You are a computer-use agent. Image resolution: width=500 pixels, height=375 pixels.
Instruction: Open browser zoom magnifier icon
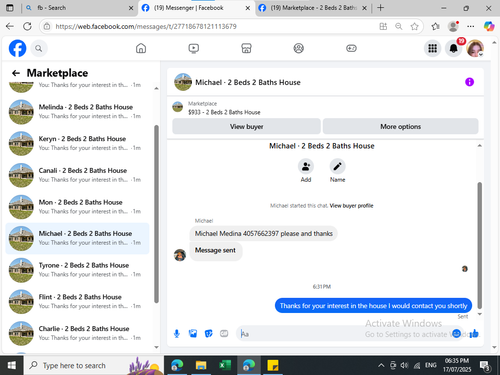coord(399,26)
